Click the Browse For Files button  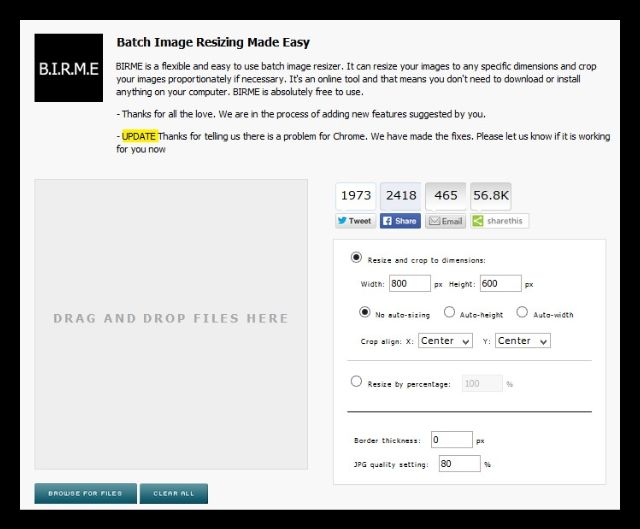tap(86, 493)
